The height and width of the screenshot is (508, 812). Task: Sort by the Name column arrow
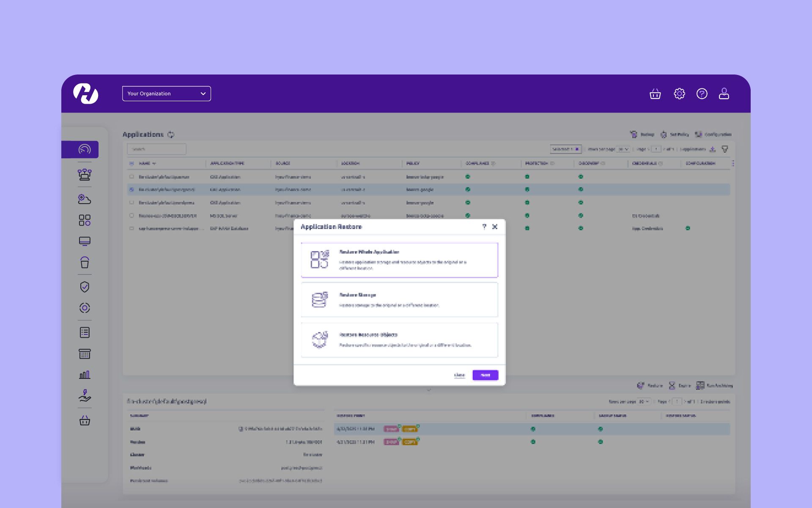[x=154, y=163]
